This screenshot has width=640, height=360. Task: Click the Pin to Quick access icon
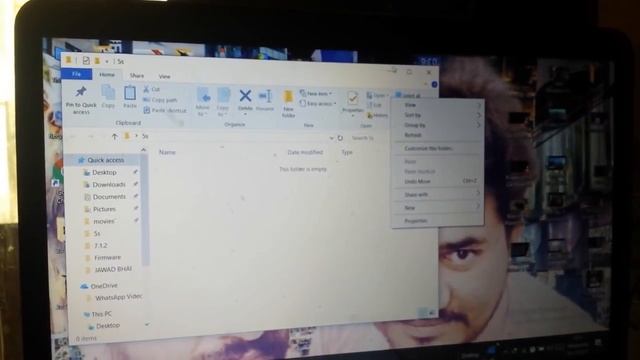click(81, 91)
